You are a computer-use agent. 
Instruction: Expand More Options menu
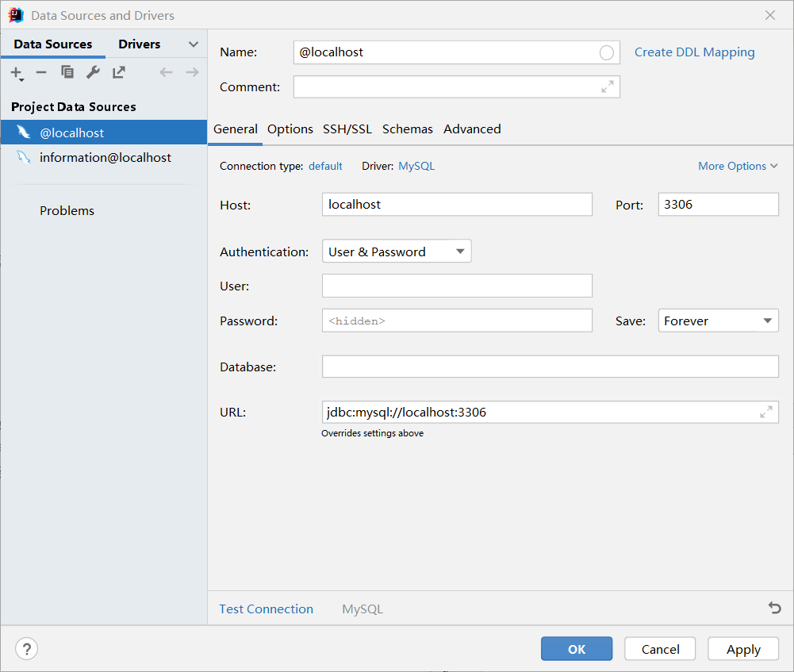coord(738,166)
